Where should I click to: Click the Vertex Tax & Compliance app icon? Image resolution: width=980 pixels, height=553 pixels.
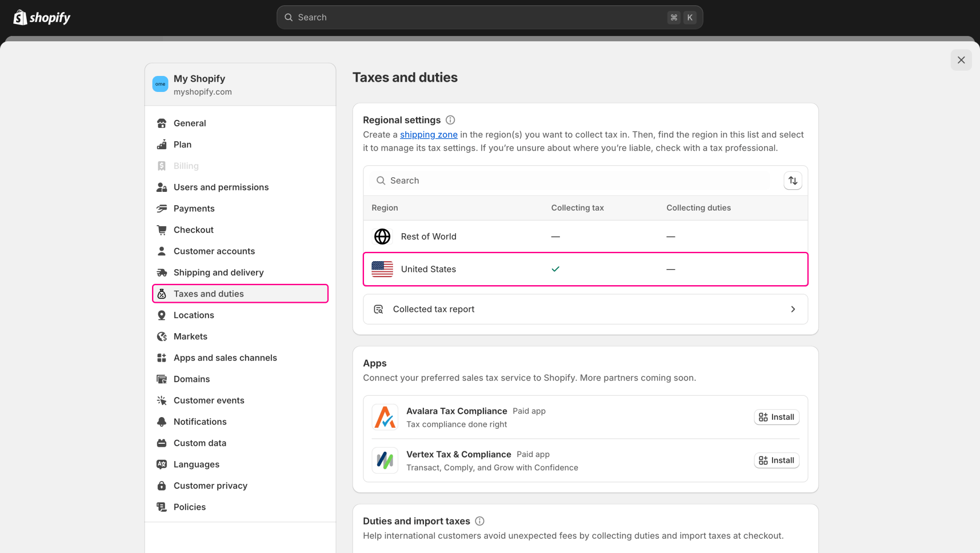coord(384,461)
